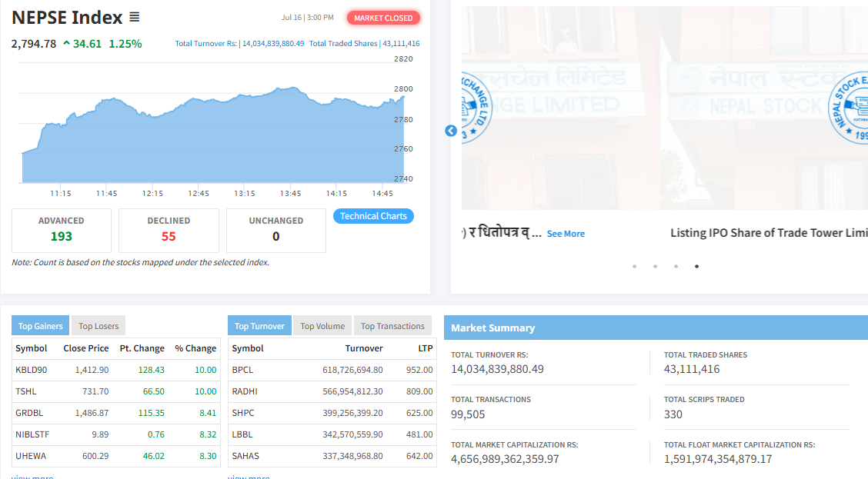The image size is (868, 479).
Task: Switch to the Top Gainers tab
Action: click(40, 326)
